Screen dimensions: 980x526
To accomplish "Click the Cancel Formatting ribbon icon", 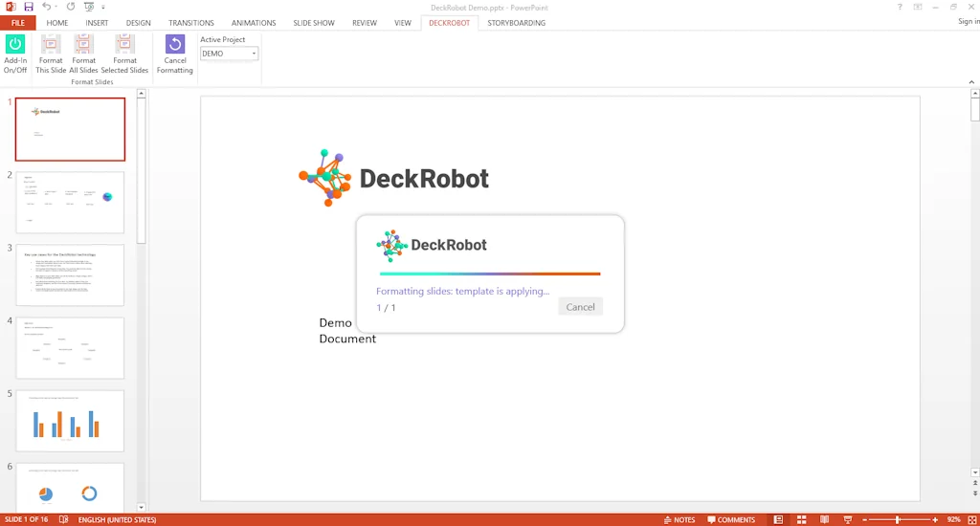I will coord(175,54).
